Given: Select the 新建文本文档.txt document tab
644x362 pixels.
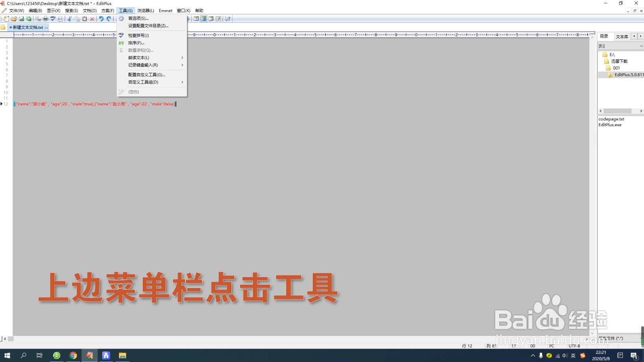Looking at the screenshot, I should (x=28, y=28).
